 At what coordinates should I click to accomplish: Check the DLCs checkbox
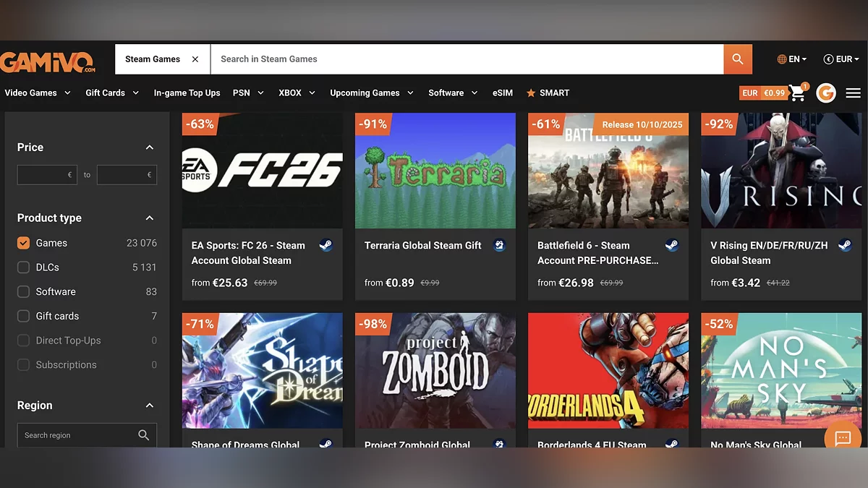click(23, 267)
